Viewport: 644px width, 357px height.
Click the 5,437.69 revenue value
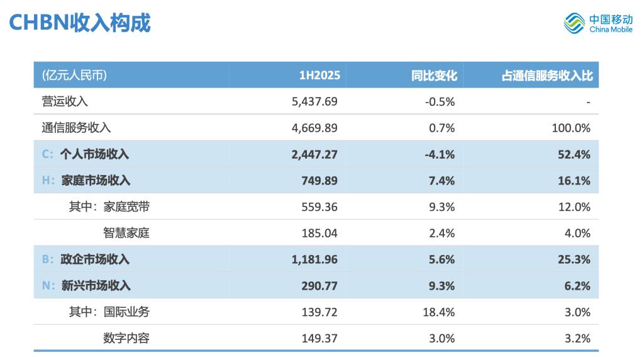click(x=314, y=101)
